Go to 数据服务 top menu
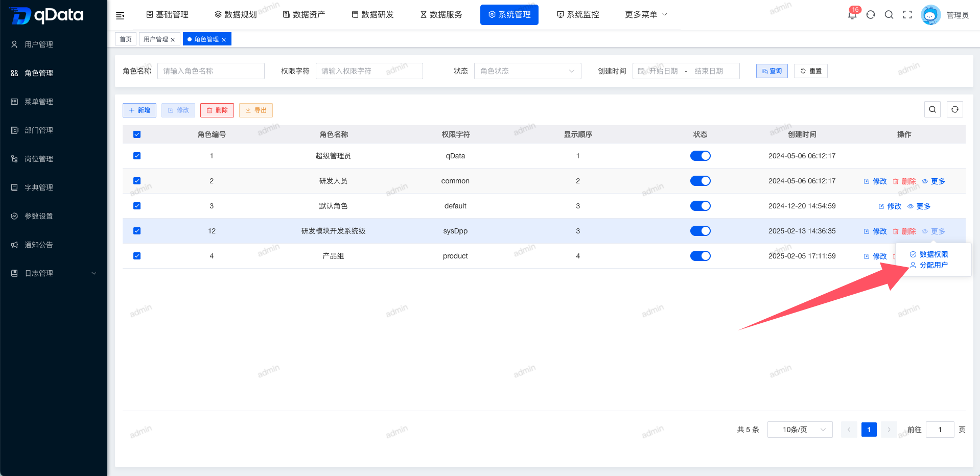Viewport: 980px width, 476px height. (441, 15)
